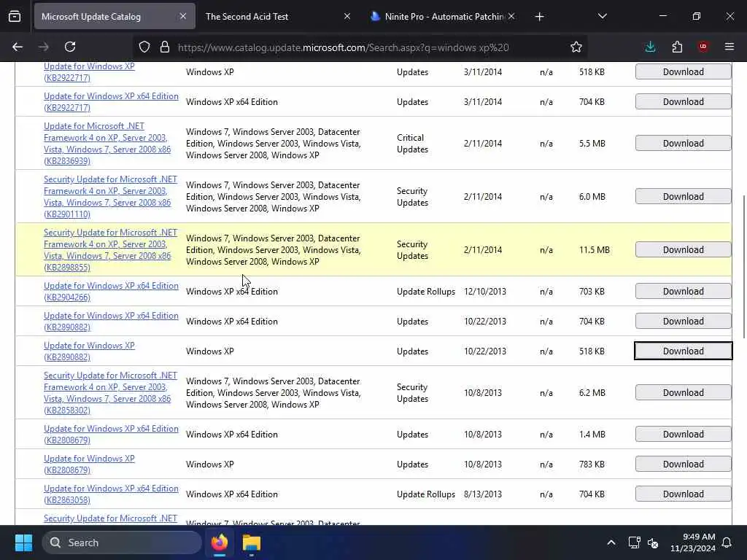Click the muted volume tray icon
This screenshot has width=747, height=560.
click(653, 542)
